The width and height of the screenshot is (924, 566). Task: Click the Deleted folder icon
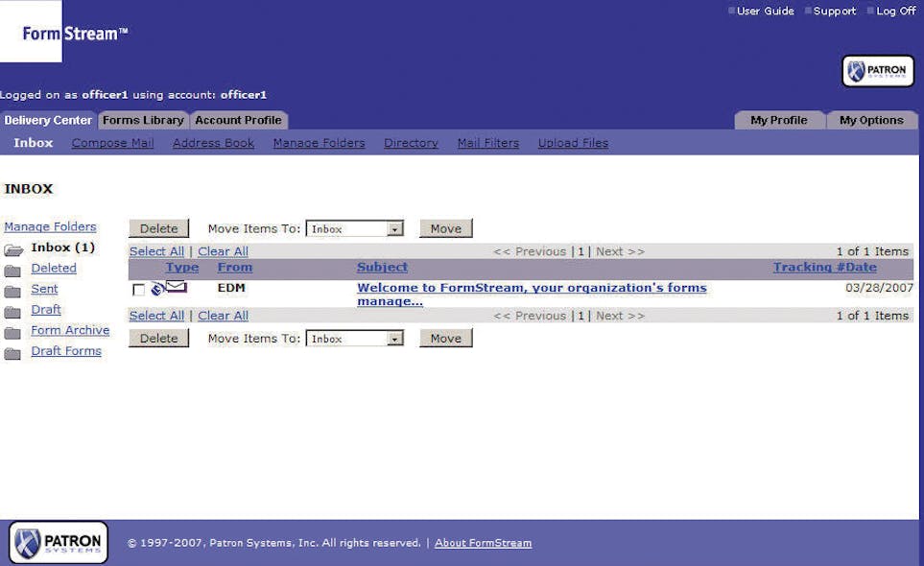pyautogui.click(x=12, y=271)
